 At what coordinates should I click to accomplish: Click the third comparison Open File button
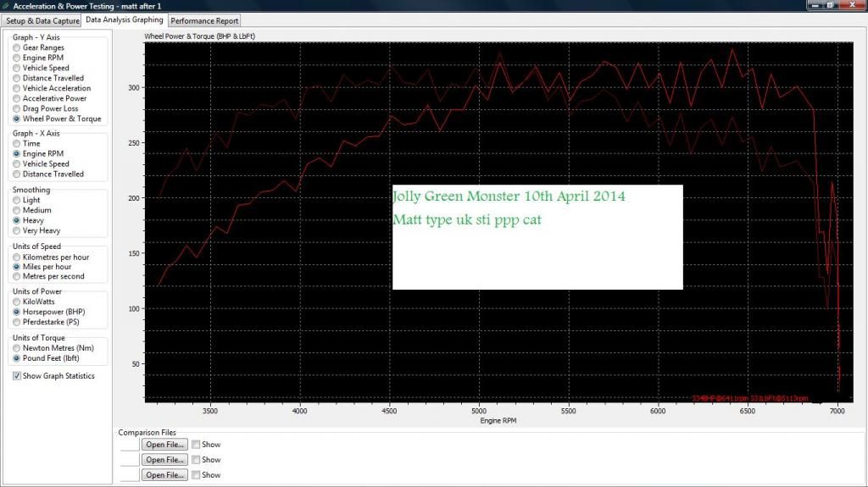point(164,475)
